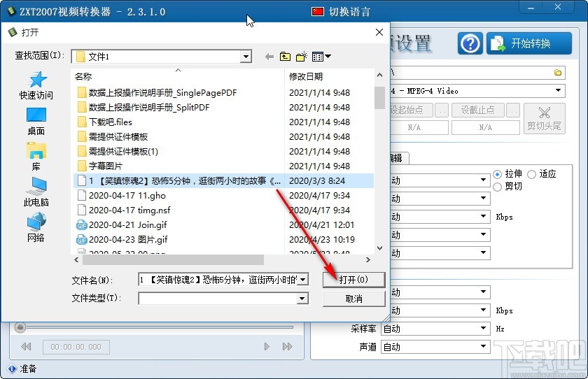Select the 2020-04-17 11.gho file

pos(127,196)
